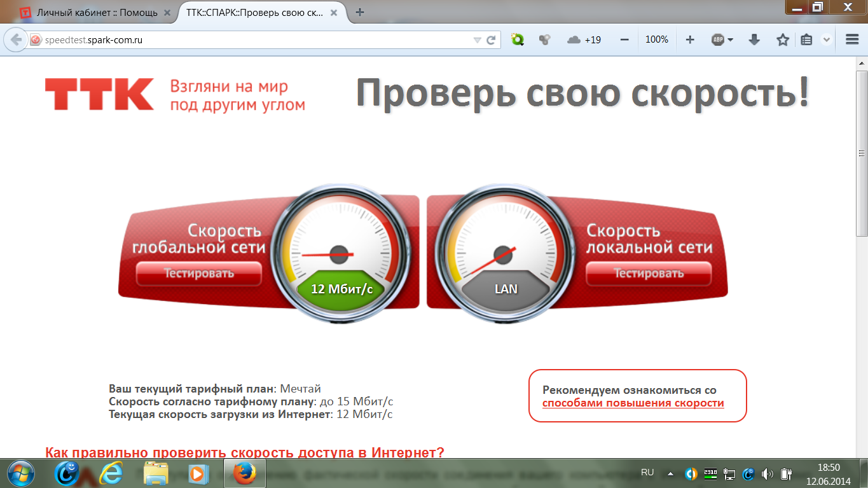Click the Firefox taskbar button
868x488 pixels.
[x=244, y=473]
